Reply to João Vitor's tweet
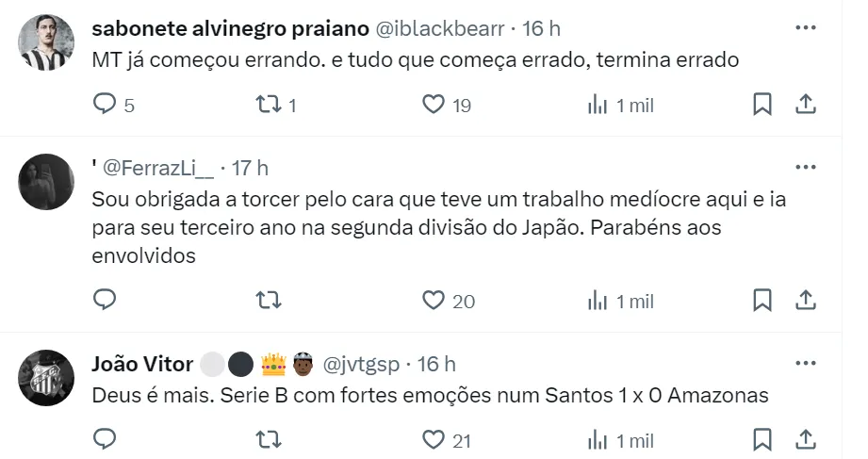This screenshot has height=459, width=868. (x=105, y=439)
